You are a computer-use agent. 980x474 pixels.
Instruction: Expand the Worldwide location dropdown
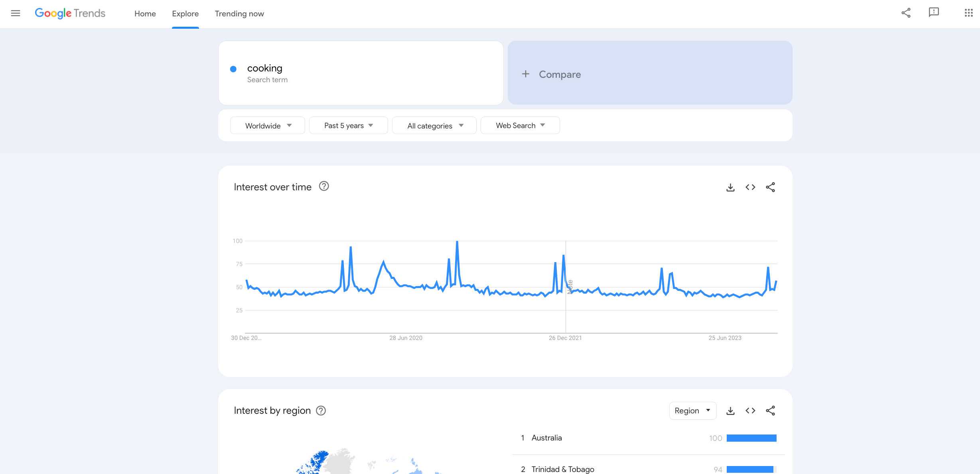tap(268, 126)
